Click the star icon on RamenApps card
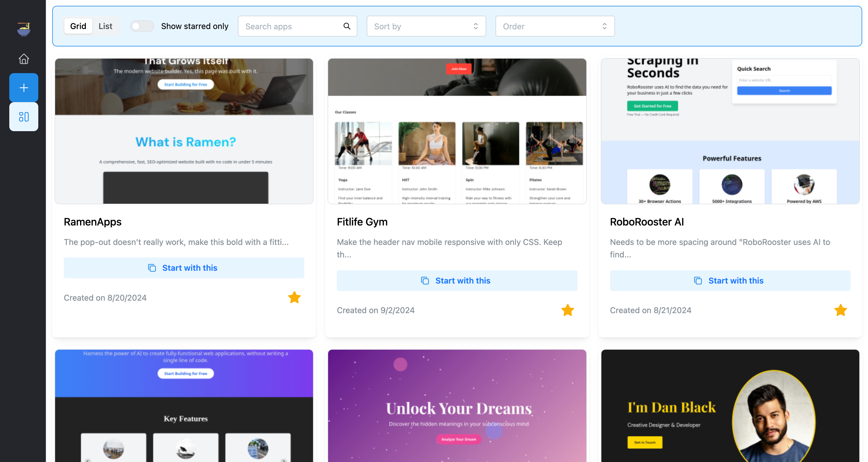 (294, 298)
